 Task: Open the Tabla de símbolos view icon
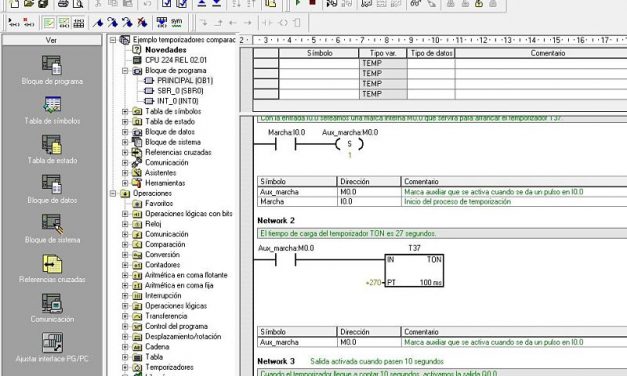click(x=52, y=105)
